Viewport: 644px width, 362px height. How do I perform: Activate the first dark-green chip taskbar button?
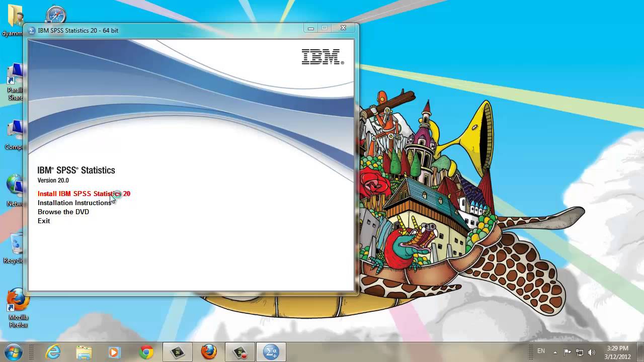(178, 352)
